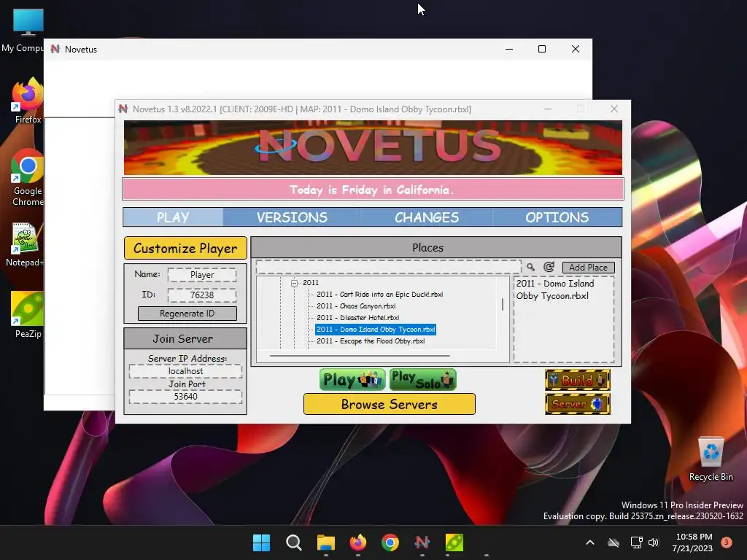Click Regenerate ID button
This screenshot has width=747, height=560.
click(x=187, y=314)
